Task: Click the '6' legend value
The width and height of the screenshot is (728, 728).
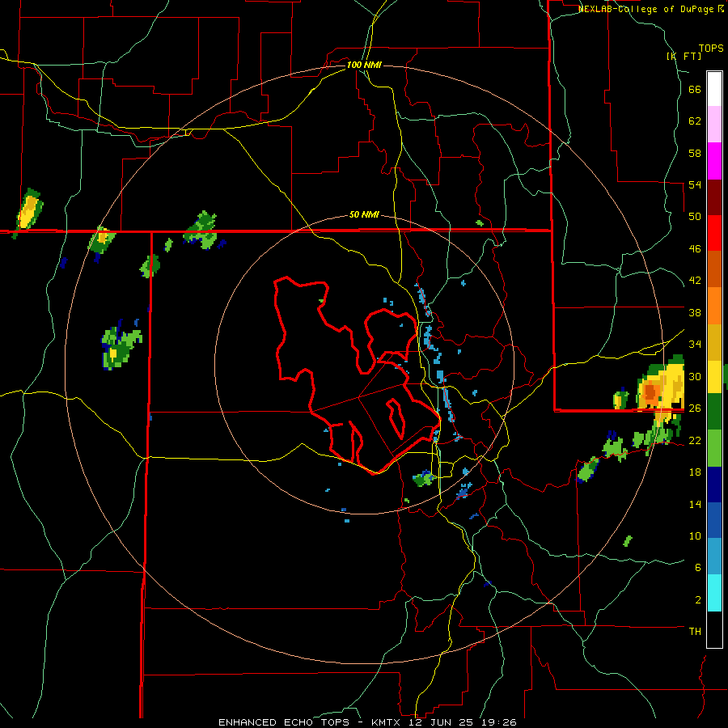Action: coord(697,568)
